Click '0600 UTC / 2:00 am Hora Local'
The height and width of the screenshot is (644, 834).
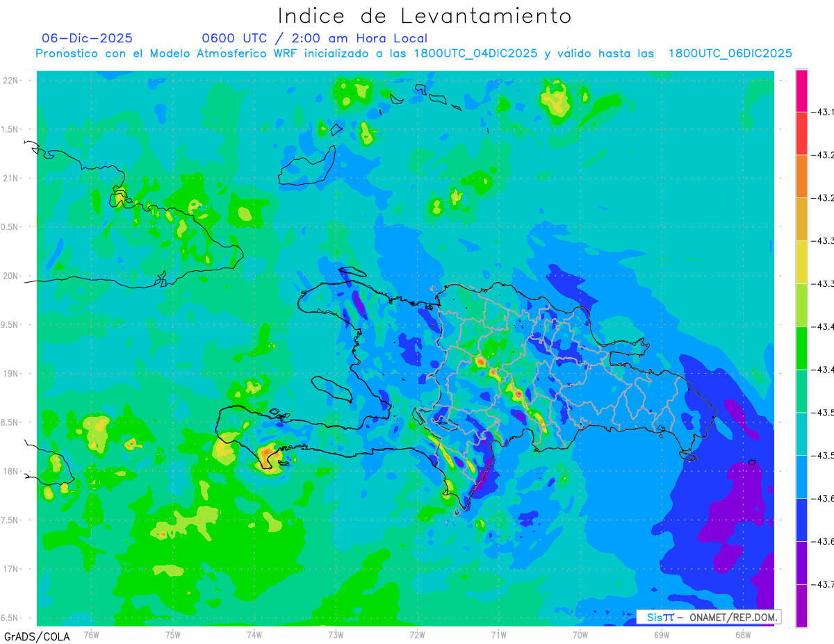pyautogui.click(x=314, y=38)
